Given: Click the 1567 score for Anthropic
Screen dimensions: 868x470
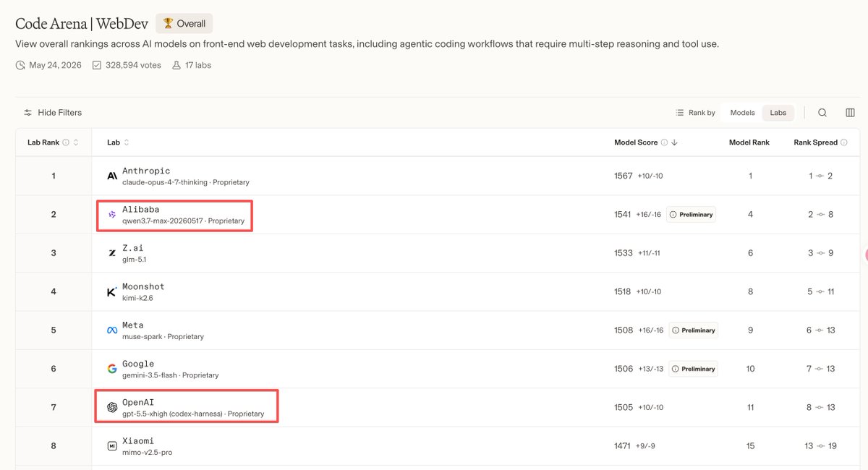Looking at the screenshot, I should tap(624, 176).
